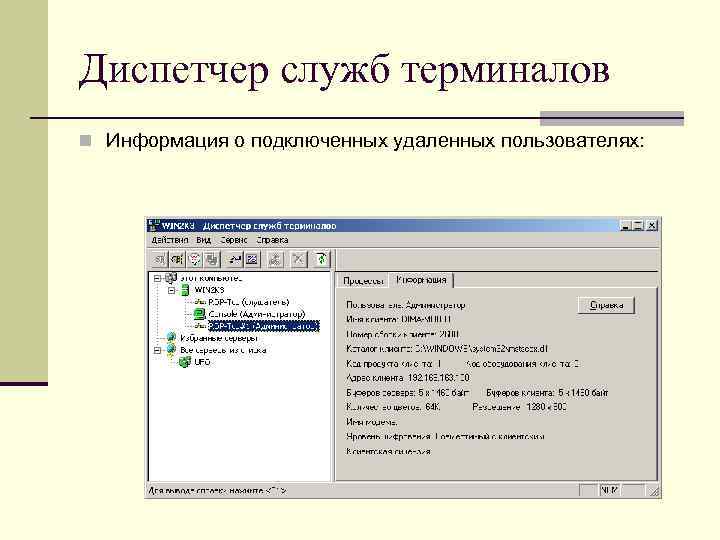Select the UFO domain item
Image resolution: width=720 pixels, height=540 pixels.
pyautogui.click(x=202, y=362)
